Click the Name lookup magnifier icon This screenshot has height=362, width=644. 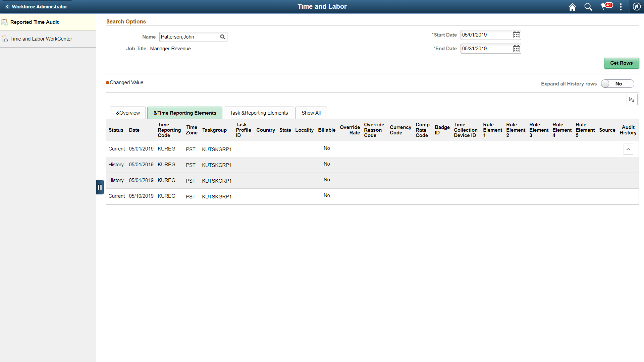point(222,37)
